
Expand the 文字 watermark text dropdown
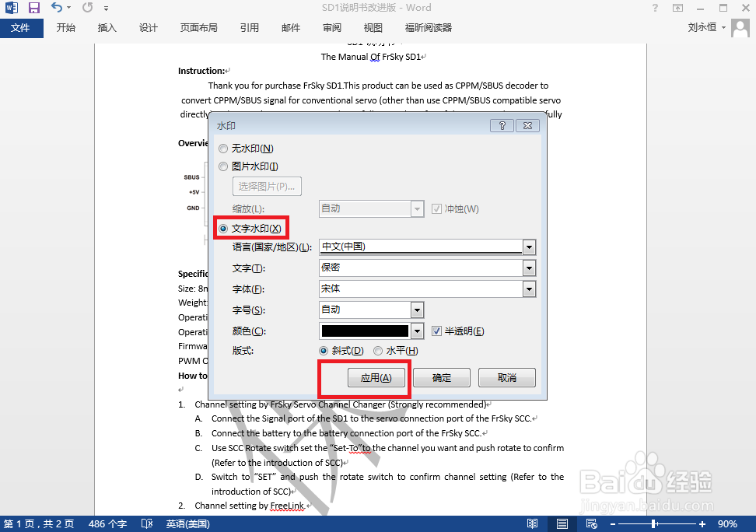click(x=529, y=268)
